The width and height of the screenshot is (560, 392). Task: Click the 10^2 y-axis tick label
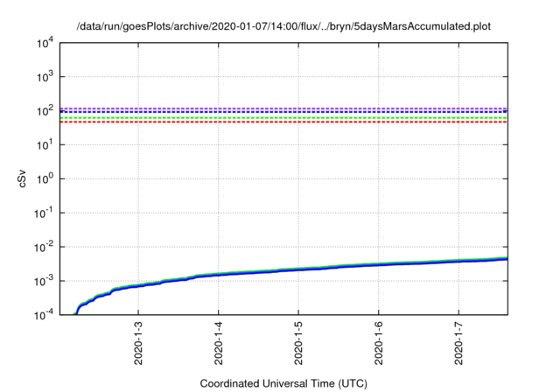[x=45, y=110]
